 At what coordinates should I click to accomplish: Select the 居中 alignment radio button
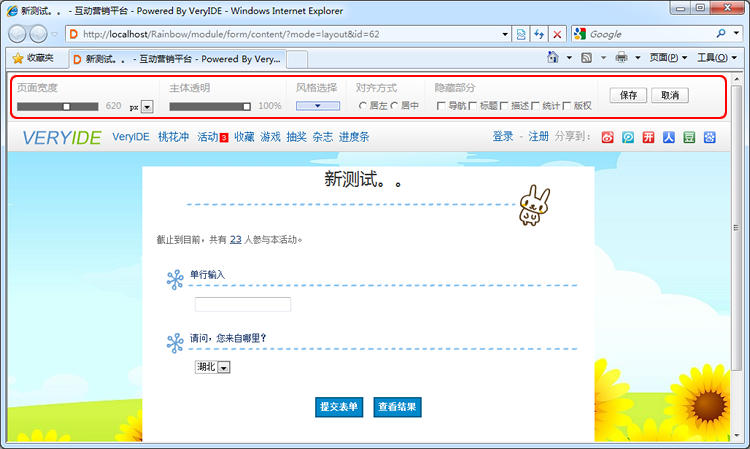point(394,106)
